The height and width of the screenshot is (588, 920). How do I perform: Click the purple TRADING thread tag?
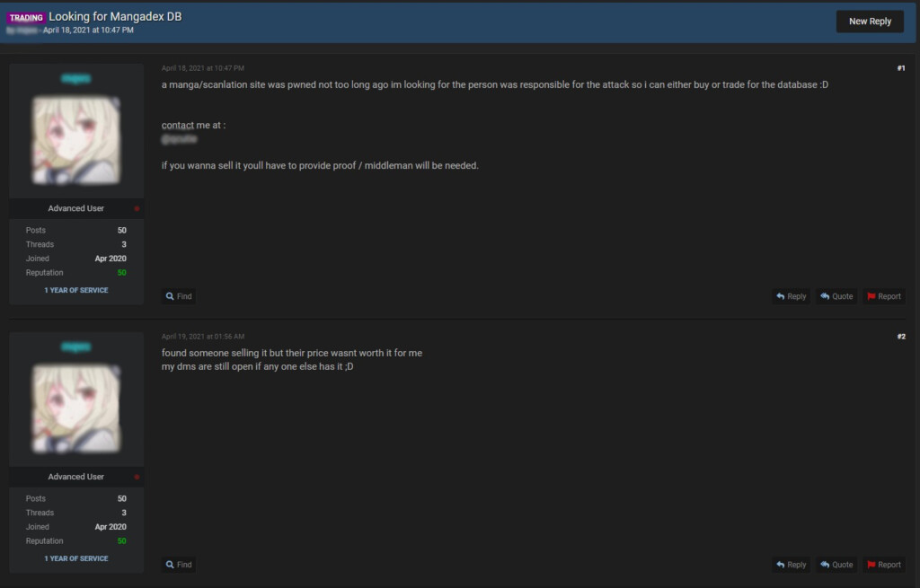coord(26,18)
